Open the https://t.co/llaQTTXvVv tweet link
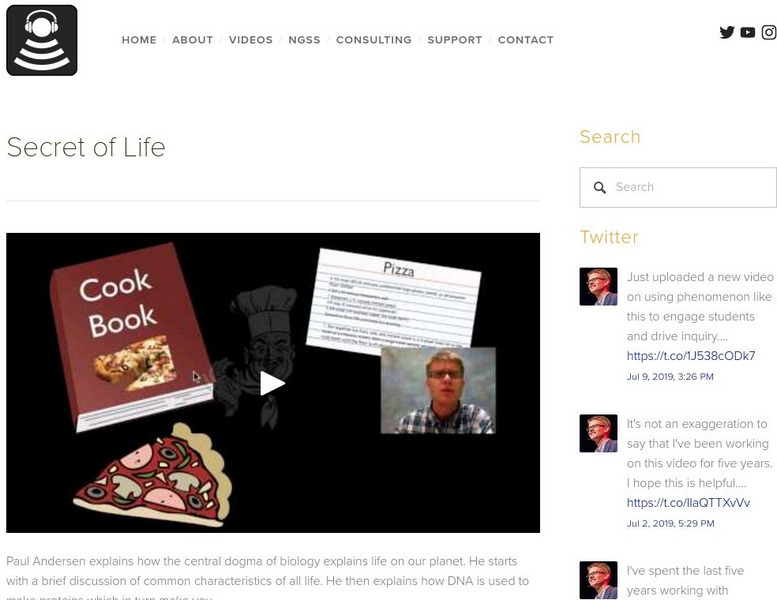 click(688, 502)
